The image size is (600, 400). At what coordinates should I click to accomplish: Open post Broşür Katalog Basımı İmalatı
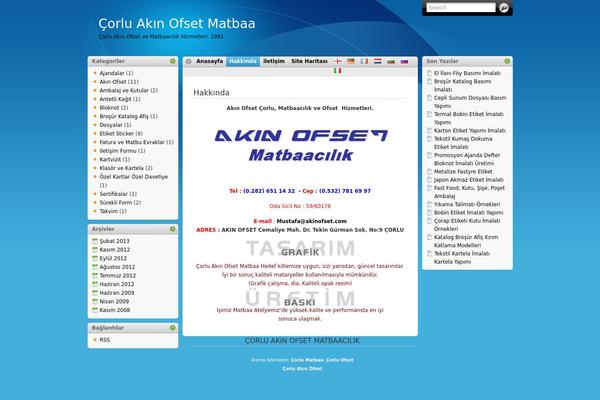(x=462, y=85)
